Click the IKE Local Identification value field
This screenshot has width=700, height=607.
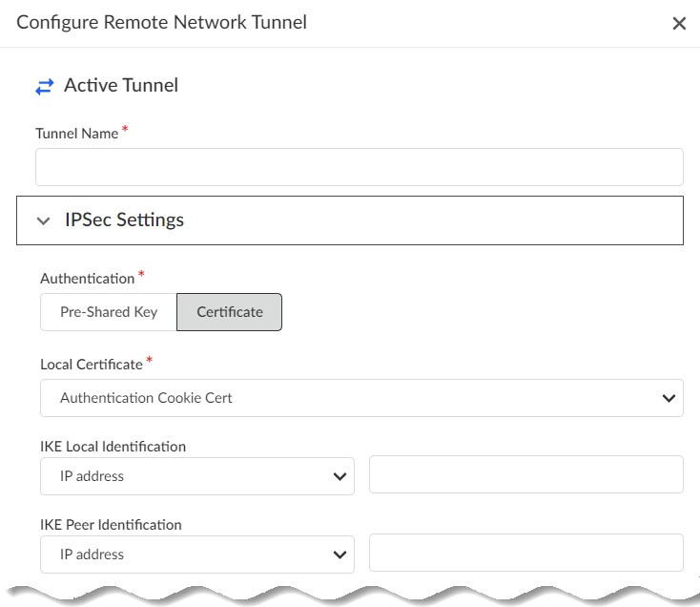(525, 475)
